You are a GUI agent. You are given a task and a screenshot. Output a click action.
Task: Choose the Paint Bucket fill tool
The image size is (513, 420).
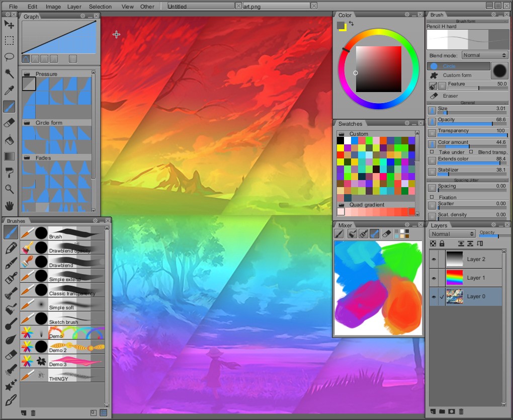(x=9, y=139)
